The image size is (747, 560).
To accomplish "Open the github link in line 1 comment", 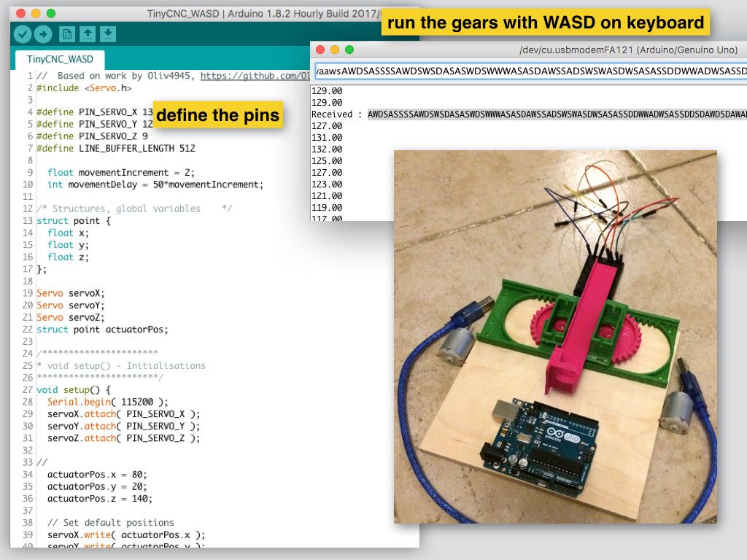I will point(255,76).
